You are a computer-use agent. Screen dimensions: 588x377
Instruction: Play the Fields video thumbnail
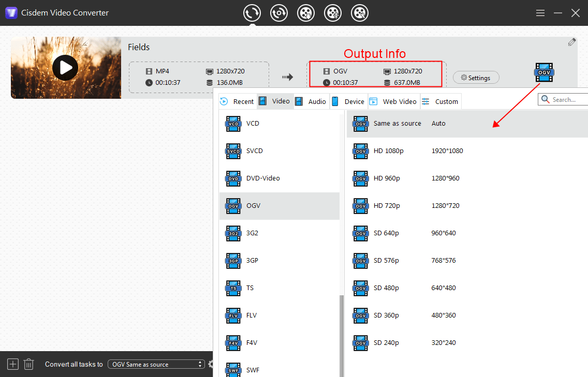point(65,68)
